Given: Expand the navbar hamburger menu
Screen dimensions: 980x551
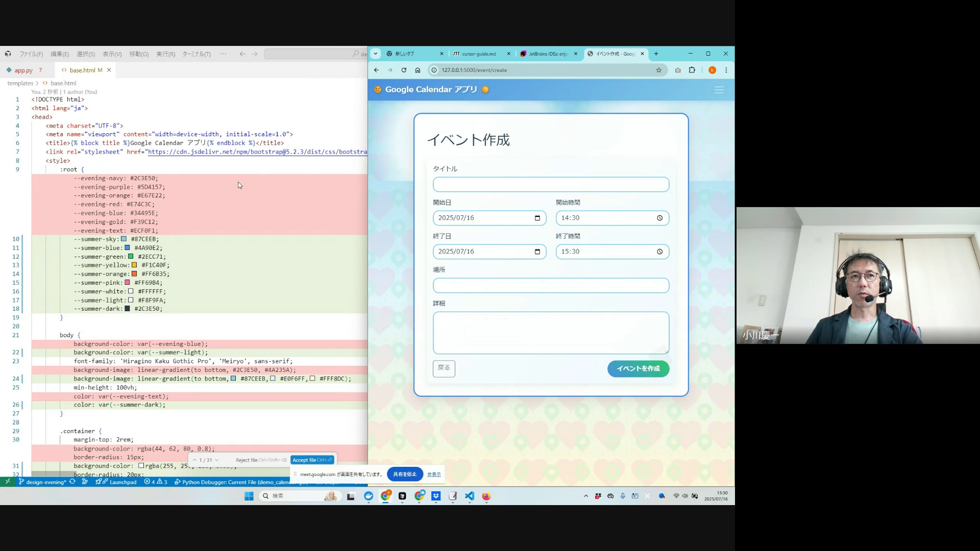Looking at the screenshot, I should click(x=719, y=90).
